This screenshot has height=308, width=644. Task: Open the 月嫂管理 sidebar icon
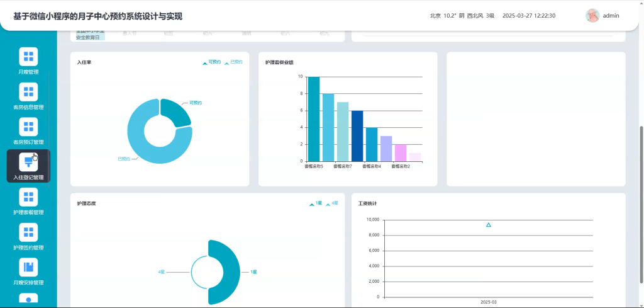coord(28,57)
